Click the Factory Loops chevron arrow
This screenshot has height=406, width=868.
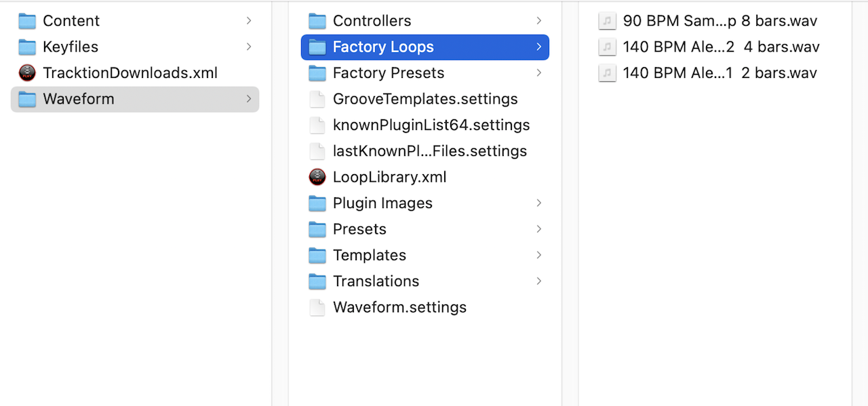pyautogui.click(x=539, y=47)
